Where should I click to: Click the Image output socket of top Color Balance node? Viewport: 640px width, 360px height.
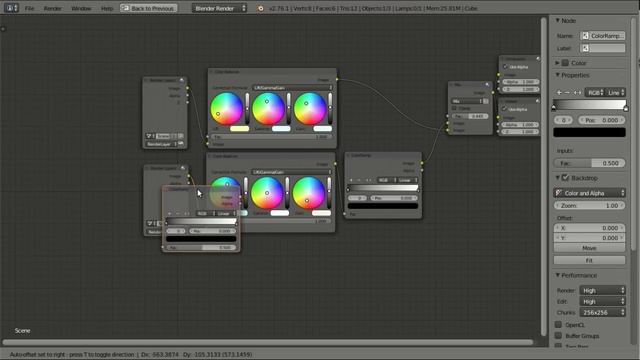pyautogui.click(x=337, y=80)
